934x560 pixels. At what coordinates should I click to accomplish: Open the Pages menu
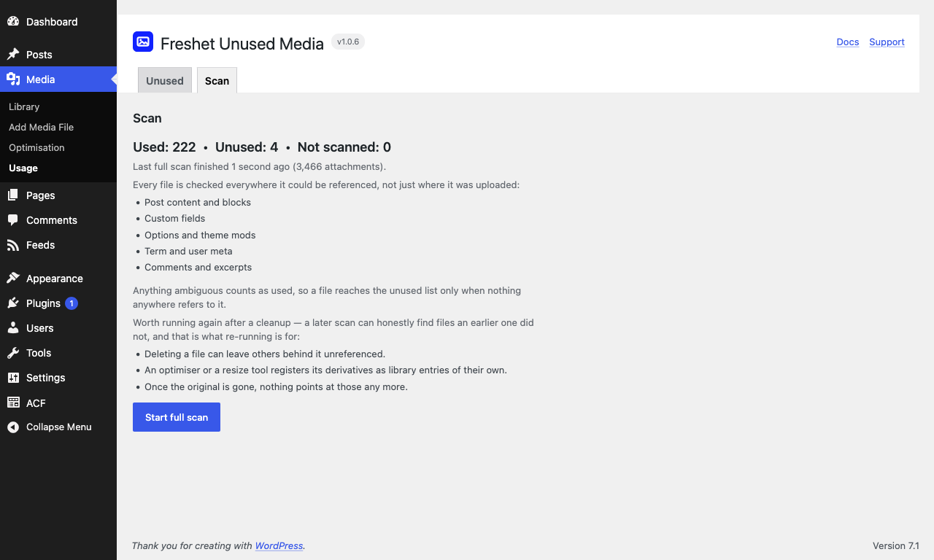click(58, 195)
